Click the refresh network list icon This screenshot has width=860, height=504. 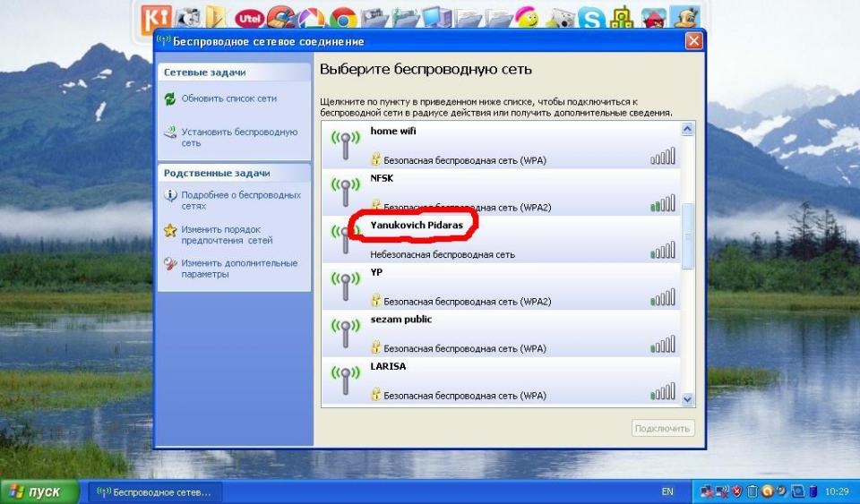coord(170,99)
